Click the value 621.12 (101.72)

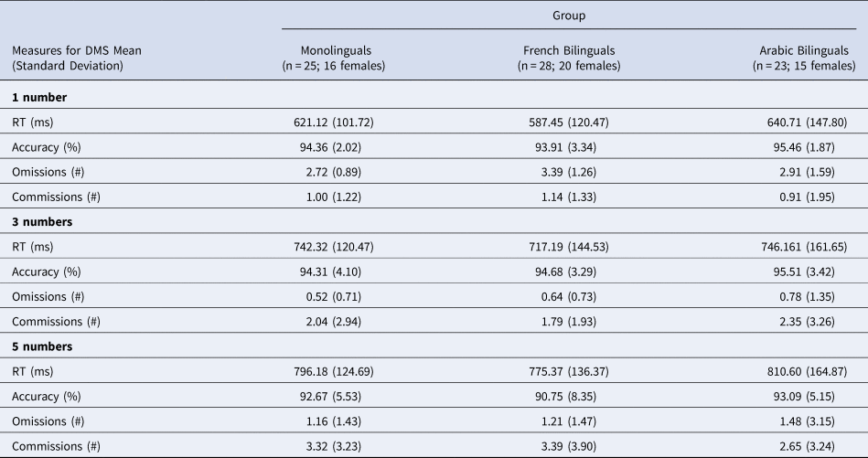click(x=335, y=121)
